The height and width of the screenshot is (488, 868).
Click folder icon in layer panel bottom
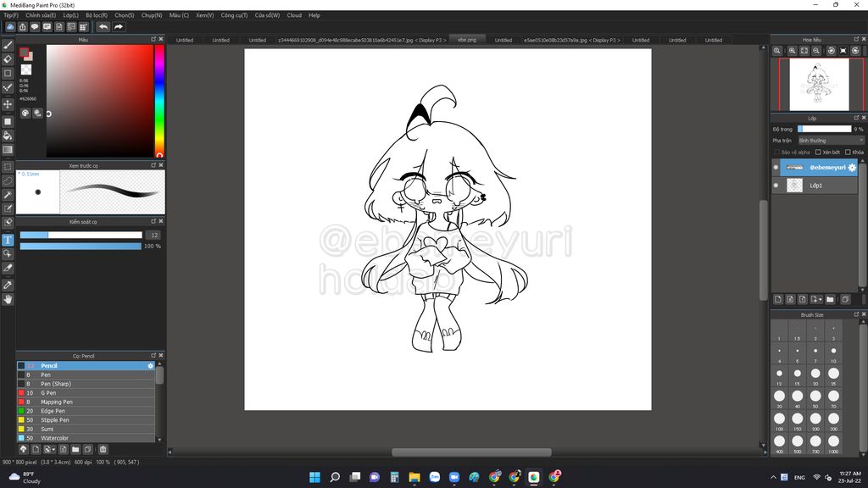[x=830, y=299]
